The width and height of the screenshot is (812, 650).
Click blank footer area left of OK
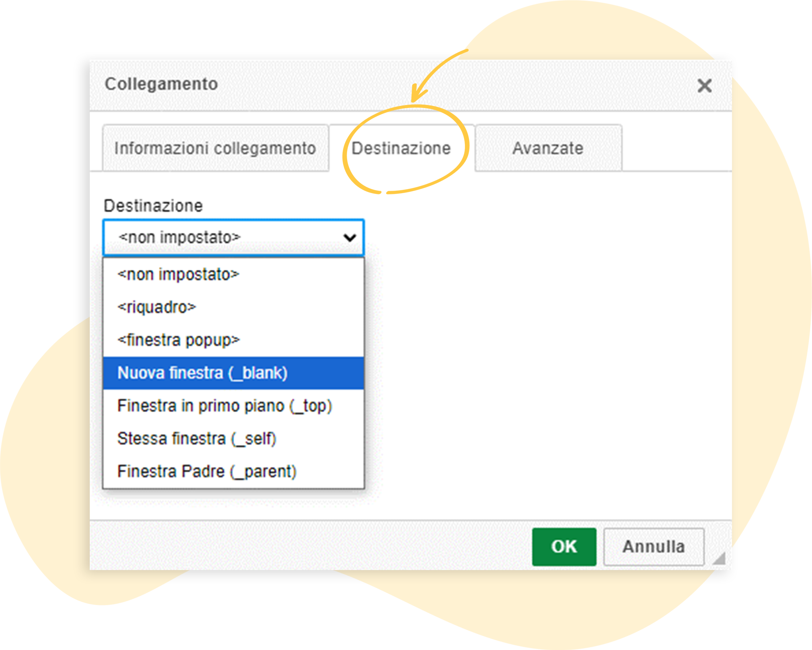pos(309,546)
